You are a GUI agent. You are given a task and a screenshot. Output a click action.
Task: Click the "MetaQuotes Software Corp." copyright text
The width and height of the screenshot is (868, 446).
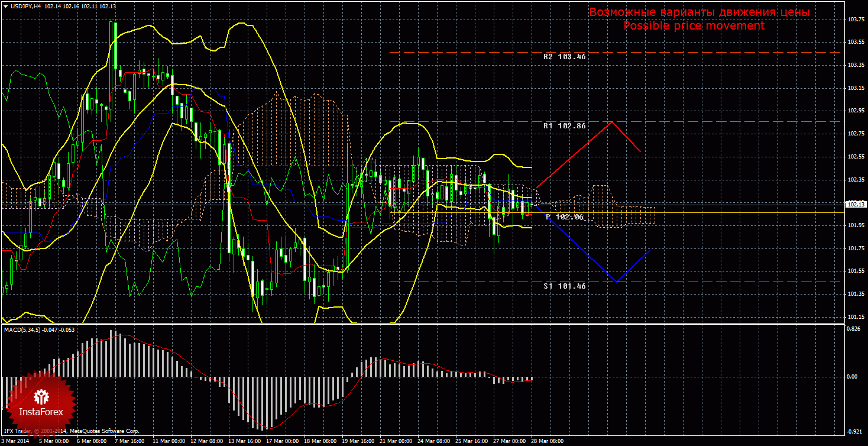[104, 432]
